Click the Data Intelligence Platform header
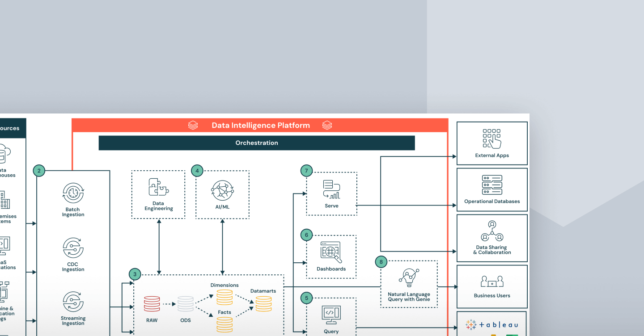This screenshot has height=336, width=644. tap(260, 126)
